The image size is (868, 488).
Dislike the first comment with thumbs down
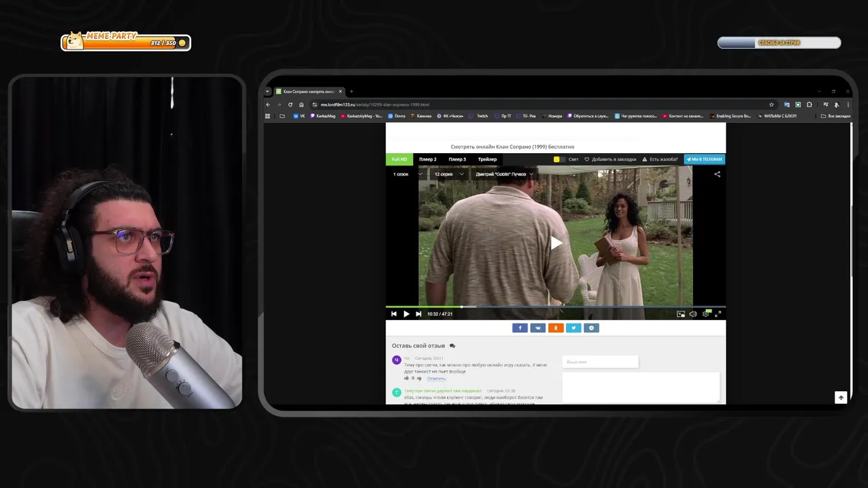tap(419, 378)
